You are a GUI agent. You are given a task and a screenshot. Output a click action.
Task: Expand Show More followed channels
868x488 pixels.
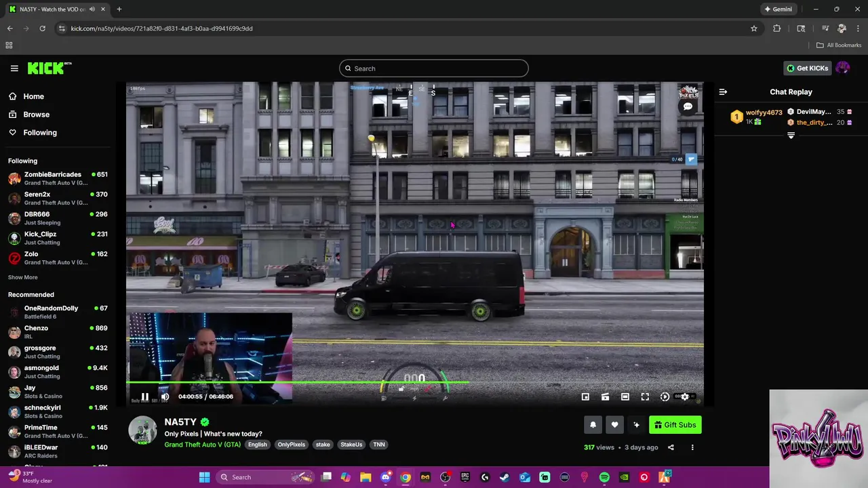pyautogui.click(x=22, y=277)
